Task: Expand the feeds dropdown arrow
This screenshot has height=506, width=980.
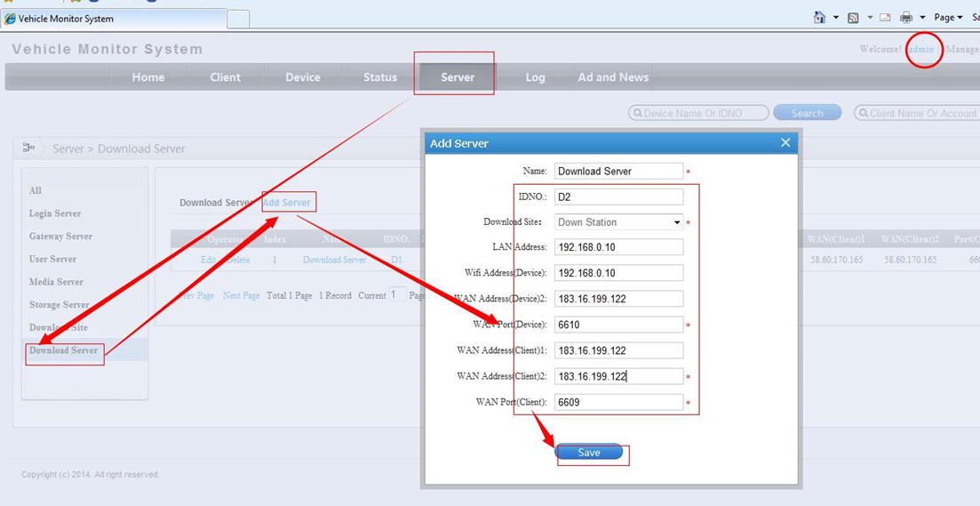Action: [869, 18]
